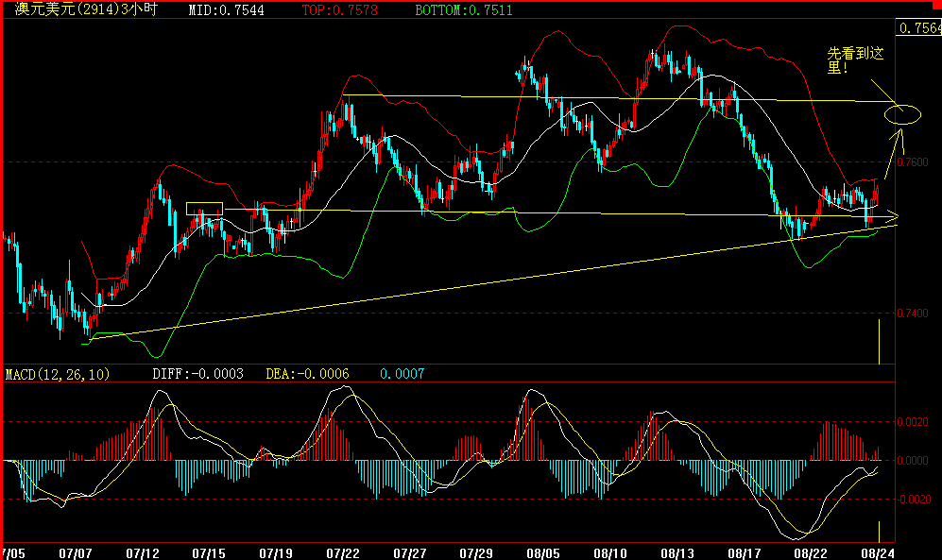942x560 pixels.
Task: Click the cyan 0.0007 MACD value
Action: tap(402, 374)
